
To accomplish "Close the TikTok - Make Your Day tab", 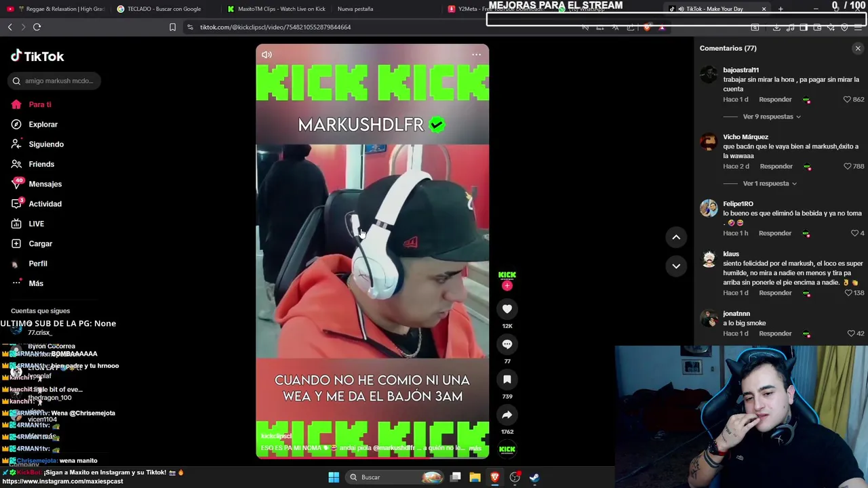I will 764,9.
